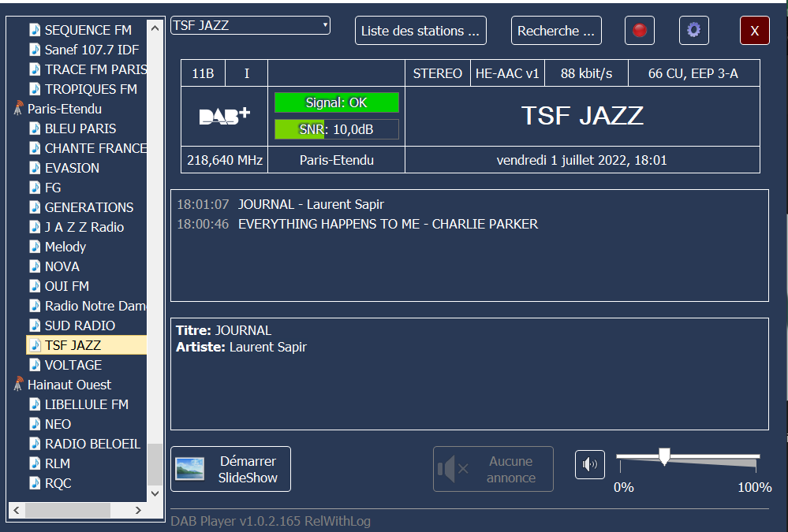Click the music note icon for RADIO BELOEIL

(35, 444)
